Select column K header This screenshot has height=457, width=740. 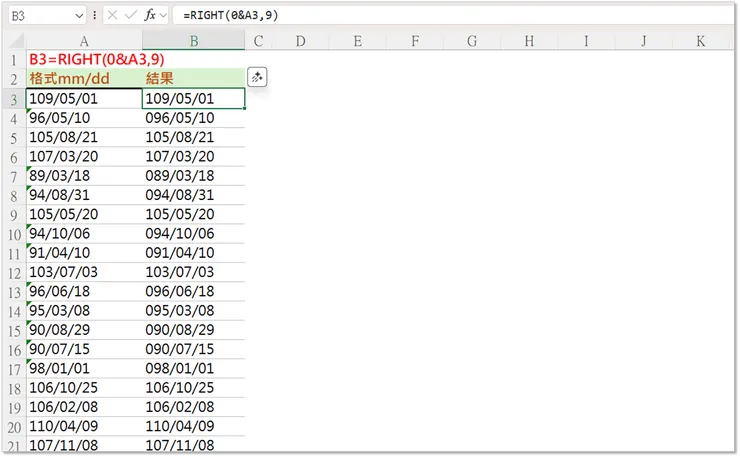click(700, 41)
